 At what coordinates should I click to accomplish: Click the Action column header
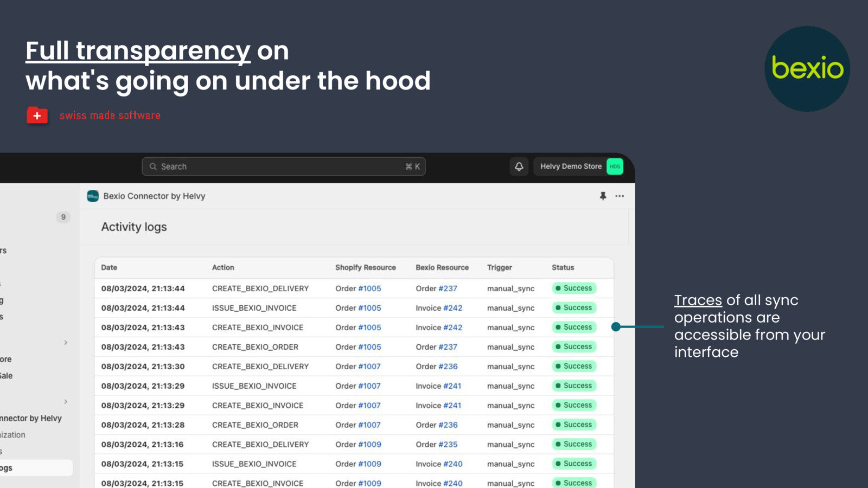tap(223, 267)
